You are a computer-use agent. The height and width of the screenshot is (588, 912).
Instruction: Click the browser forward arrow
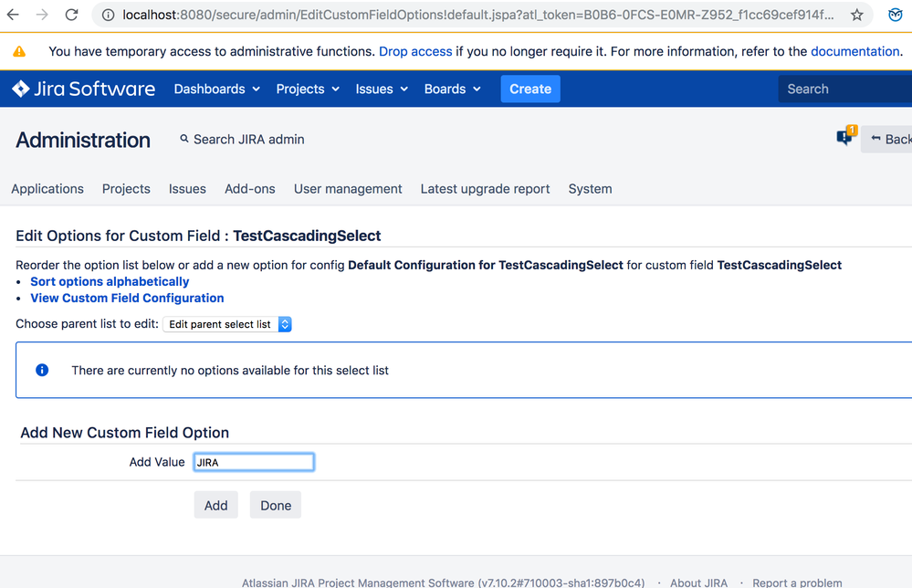pos(42,15)
